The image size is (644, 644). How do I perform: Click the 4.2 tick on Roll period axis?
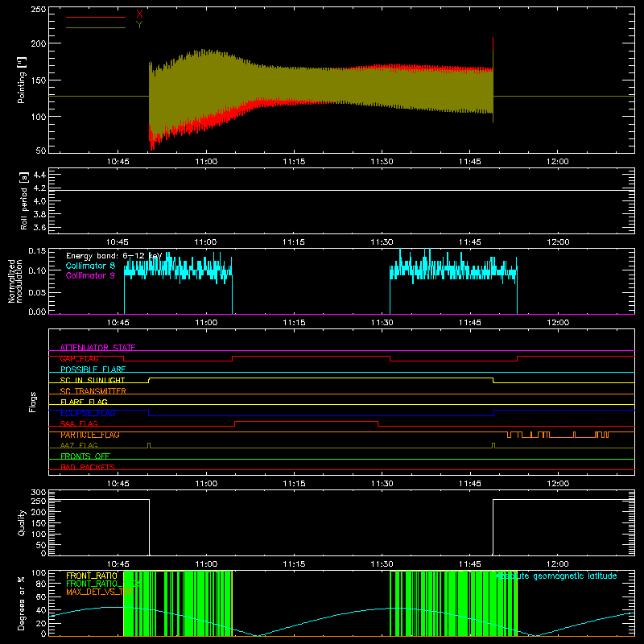click(x=39, y=188)
